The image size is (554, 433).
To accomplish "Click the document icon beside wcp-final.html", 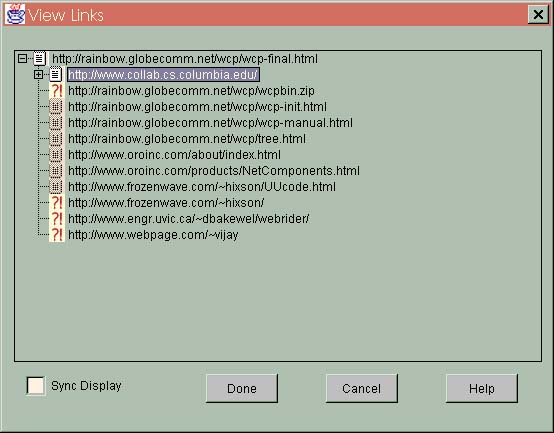I will 40,59.
